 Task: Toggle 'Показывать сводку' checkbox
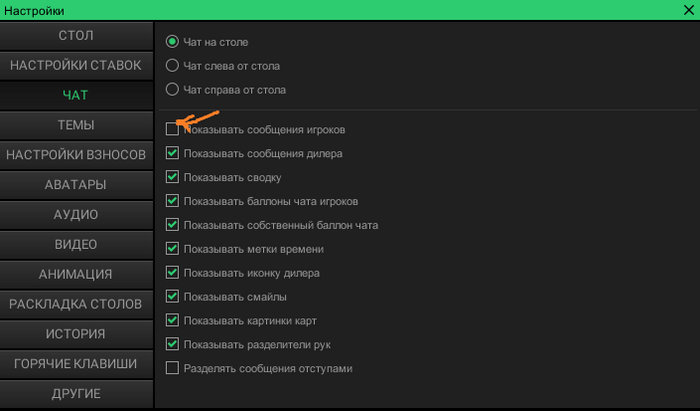pos(172,178)
